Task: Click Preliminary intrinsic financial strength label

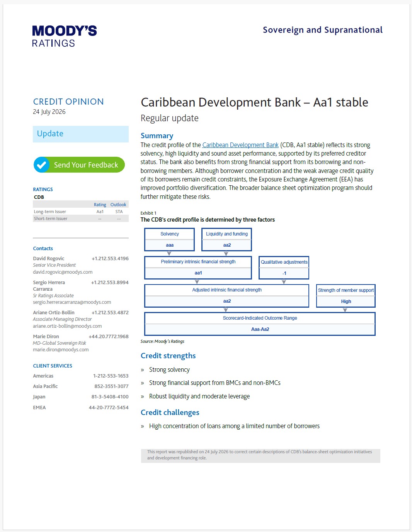Action: pos(198,262)
